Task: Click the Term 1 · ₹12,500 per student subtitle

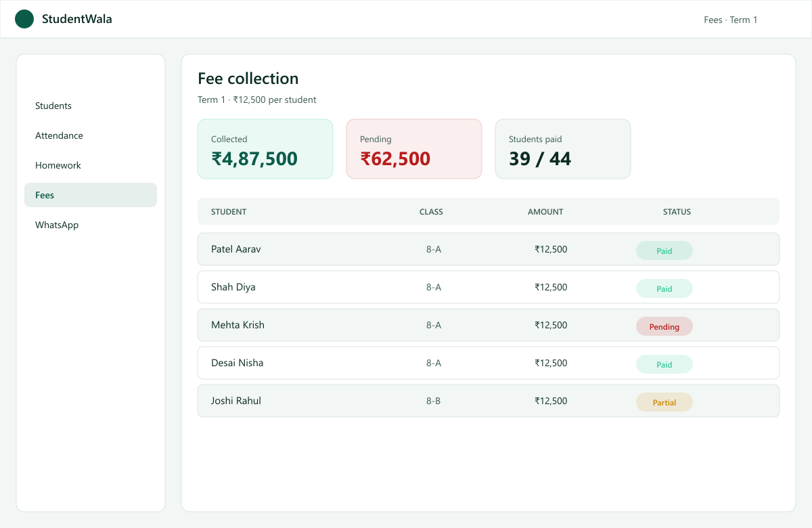Action: (x=256, y=100)
